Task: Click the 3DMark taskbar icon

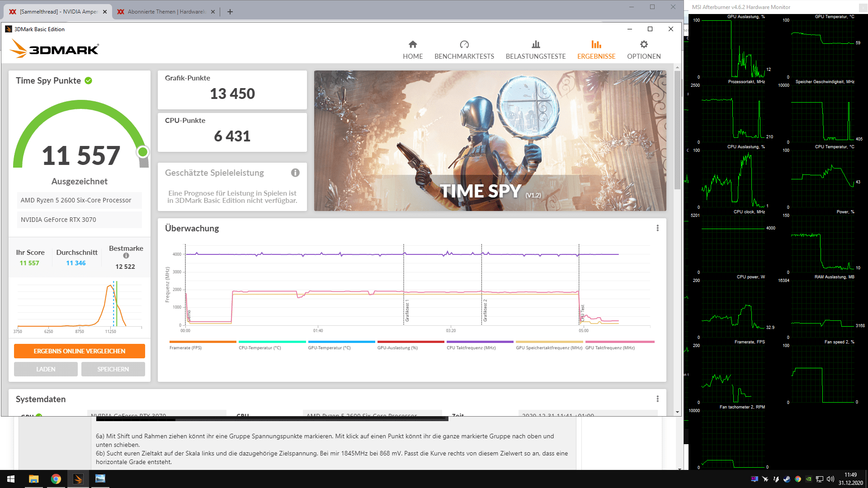Action: coord(78,479)
